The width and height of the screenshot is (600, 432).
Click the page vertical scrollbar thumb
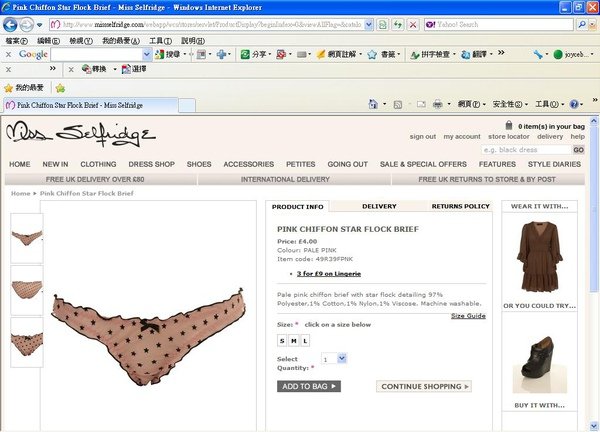coord(594,209)
